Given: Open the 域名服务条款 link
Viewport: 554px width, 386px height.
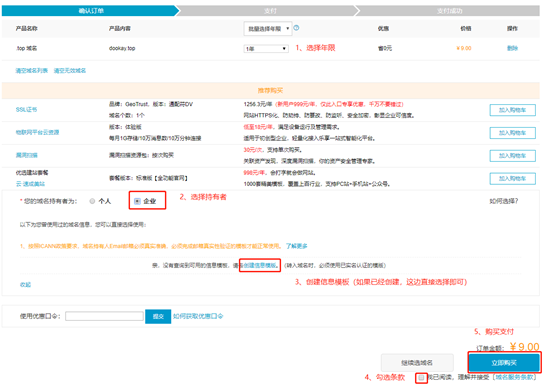Looking at the screenshot, I should 514,377.
